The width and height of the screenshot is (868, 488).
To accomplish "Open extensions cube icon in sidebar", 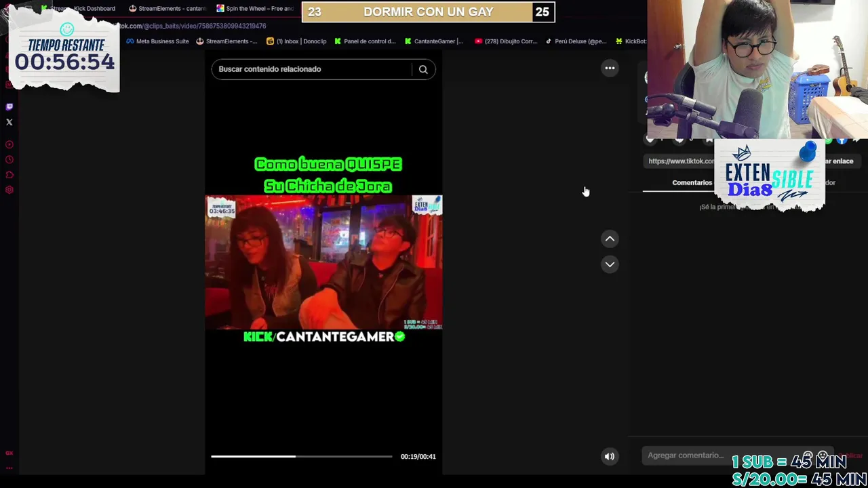I will click(x=9, y=175).
